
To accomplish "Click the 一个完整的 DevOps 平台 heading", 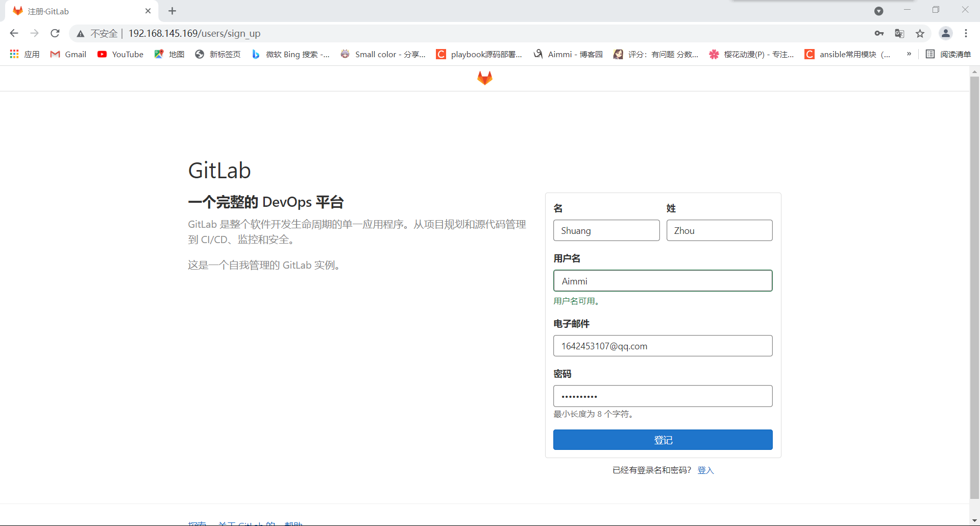I will point(265,202).
